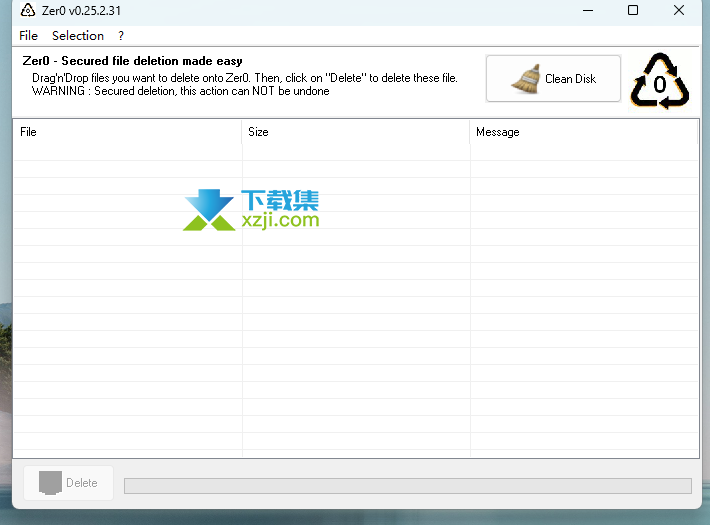Maximize the Zer0 window
The height and width of the screenshot is (525, 710).
click(633, 10)
